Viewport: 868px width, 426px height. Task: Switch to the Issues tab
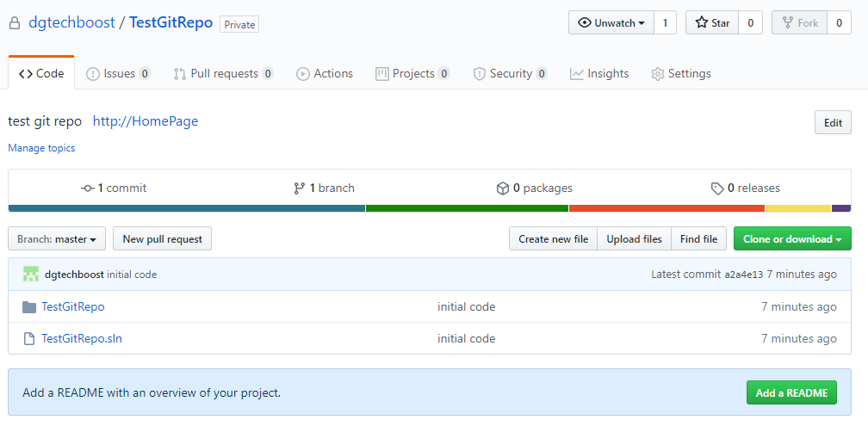(118, 74)
